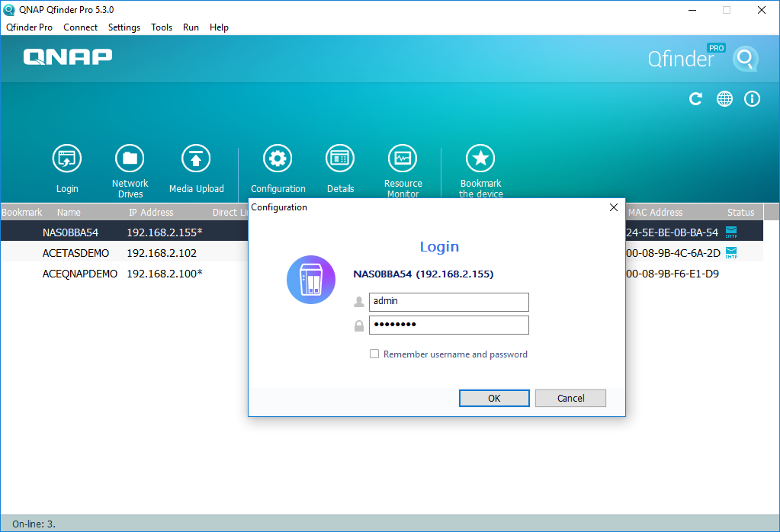Open the language globe icon
This screenshot has width=780, height=532.
click(x=724, y=99)
